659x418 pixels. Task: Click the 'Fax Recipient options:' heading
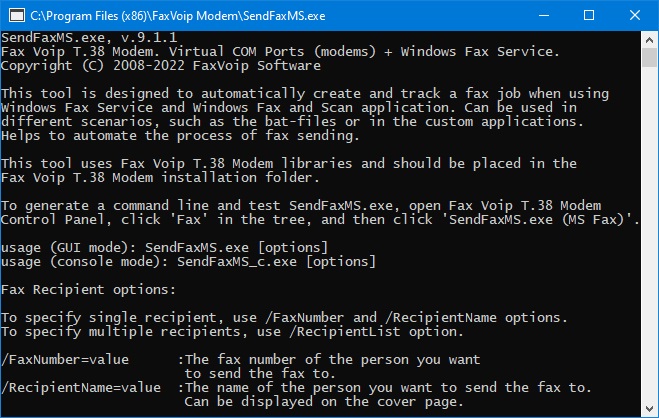(88, 289)
